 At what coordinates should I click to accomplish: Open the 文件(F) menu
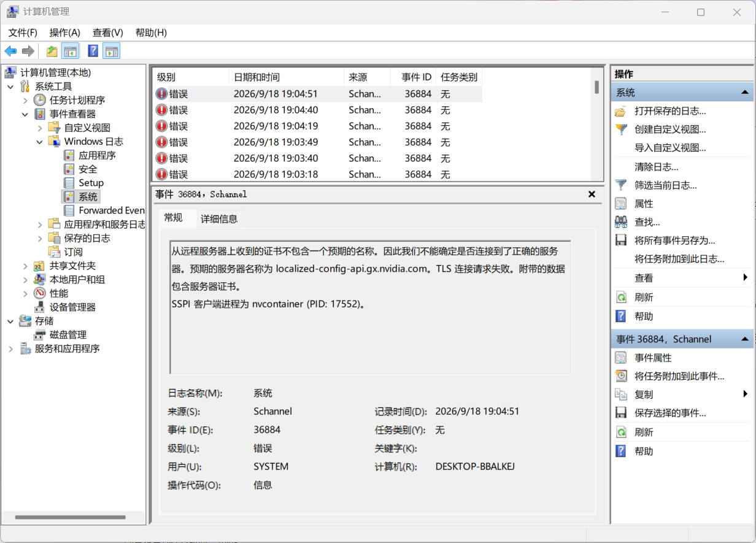pyautogui.click(x=23, y=33)
